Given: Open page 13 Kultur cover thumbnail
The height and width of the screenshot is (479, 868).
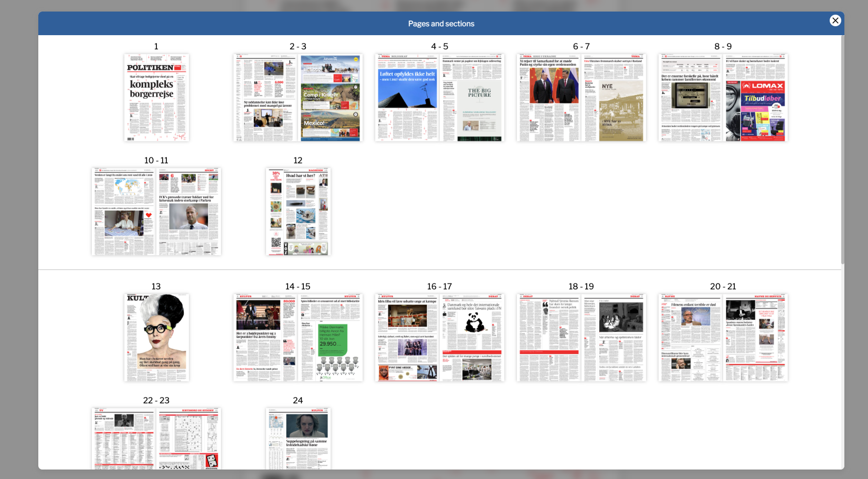Looking at the screenshot, I should point(156,338).
